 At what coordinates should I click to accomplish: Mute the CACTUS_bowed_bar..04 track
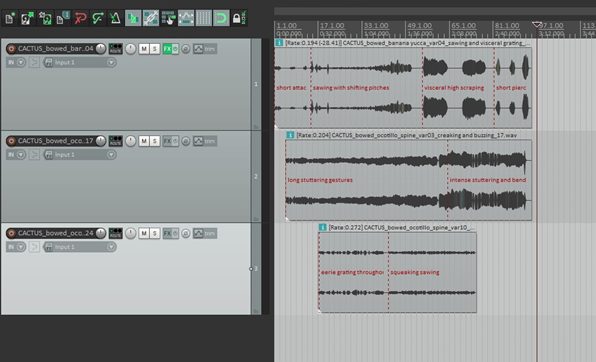[144, 49]
